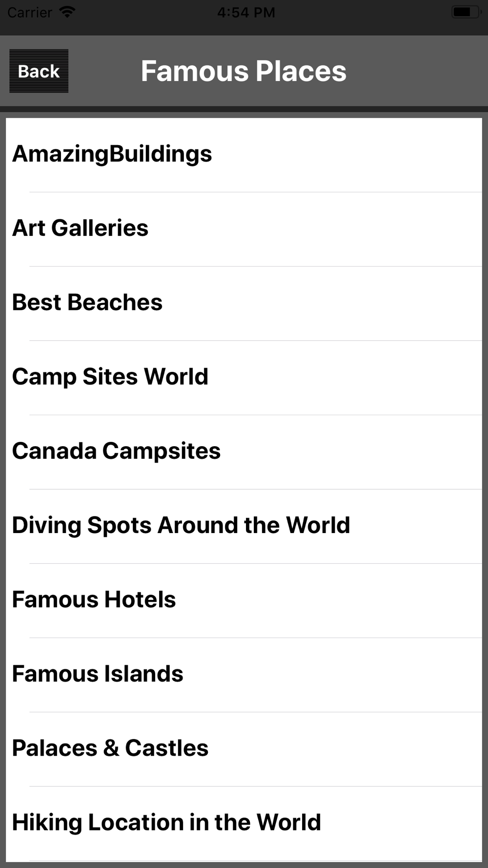Click blank area of Best Beaches row

tap(322, 303)
